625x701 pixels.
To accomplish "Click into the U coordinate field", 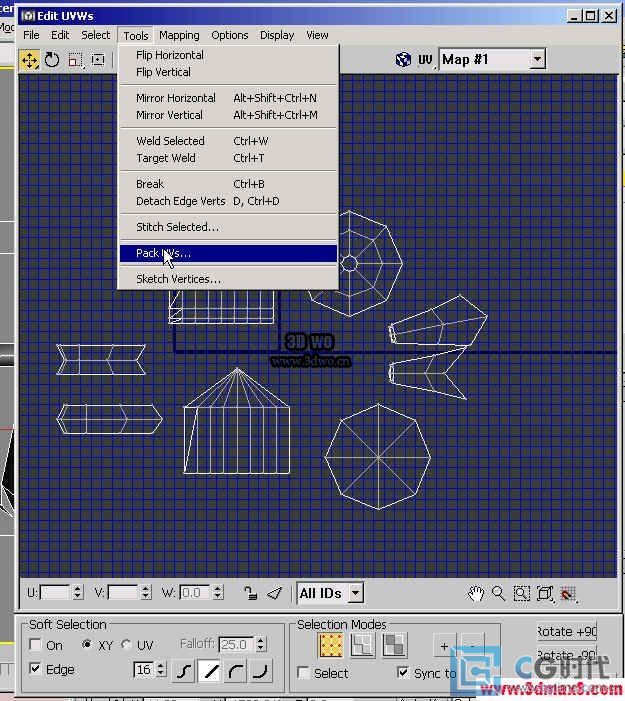I will pyautogui.click(x=55, y=592).
